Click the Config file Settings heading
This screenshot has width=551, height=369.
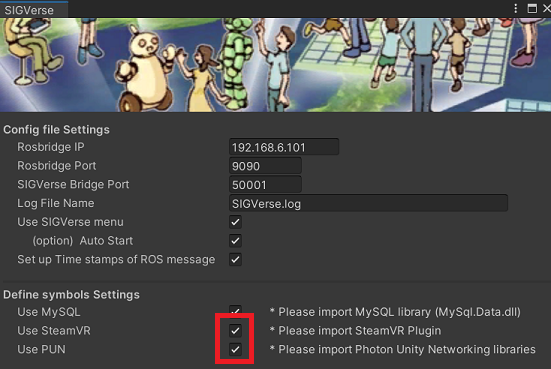pyautogui.click(x=56, y=130)
